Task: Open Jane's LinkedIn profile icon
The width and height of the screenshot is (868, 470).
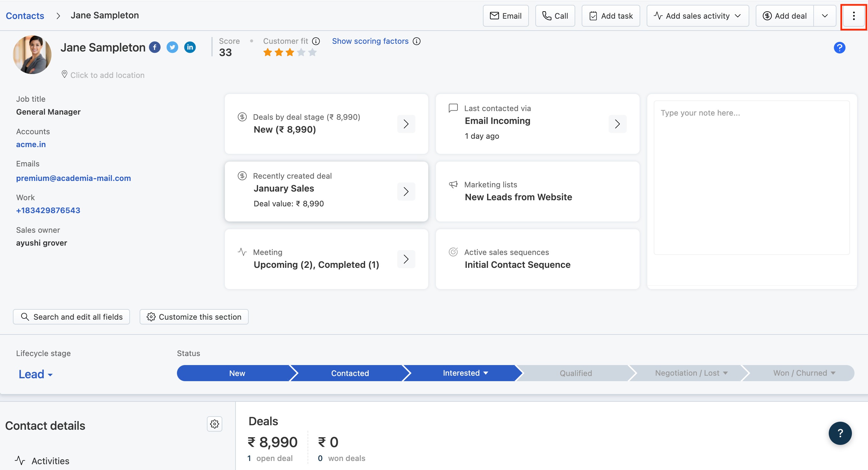Action: (190, 47)
